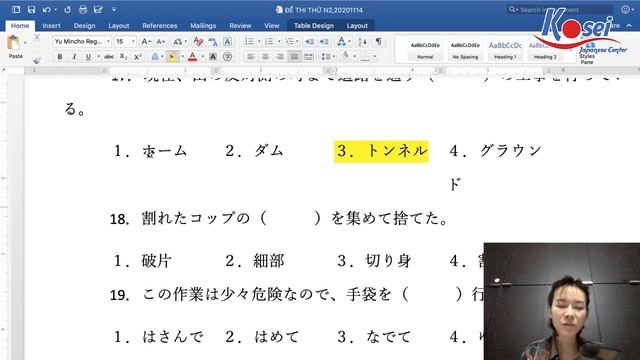Open the References tab
This screenshot has width=640, height=360.
click(x=160, y=26)
